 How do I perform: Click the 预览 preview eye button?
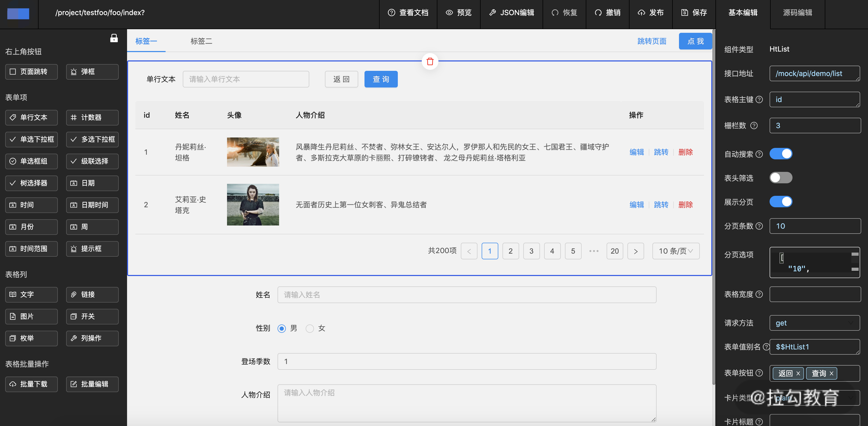click(458, 13)
